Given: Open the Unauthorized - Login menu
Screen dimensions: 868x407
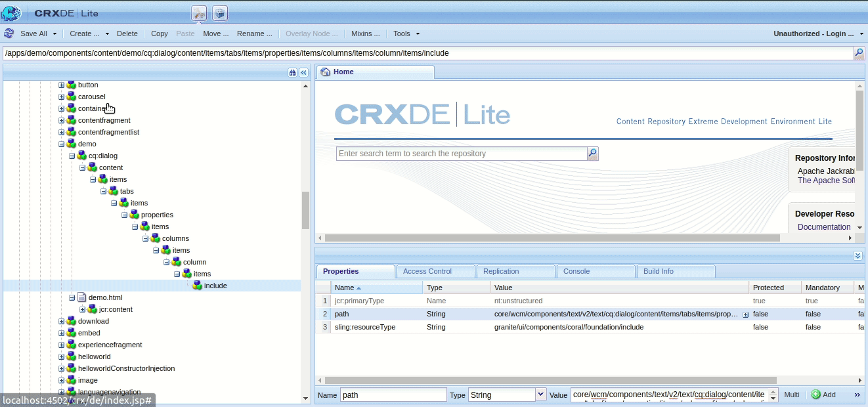Looking at the screenshot, I should (818, 33).
